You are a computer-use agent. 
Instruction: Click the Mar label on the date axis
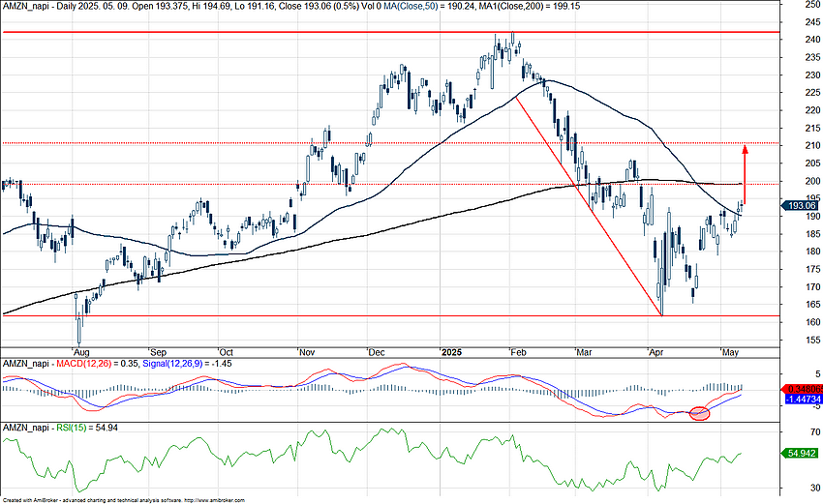click(x=584, y=352)
